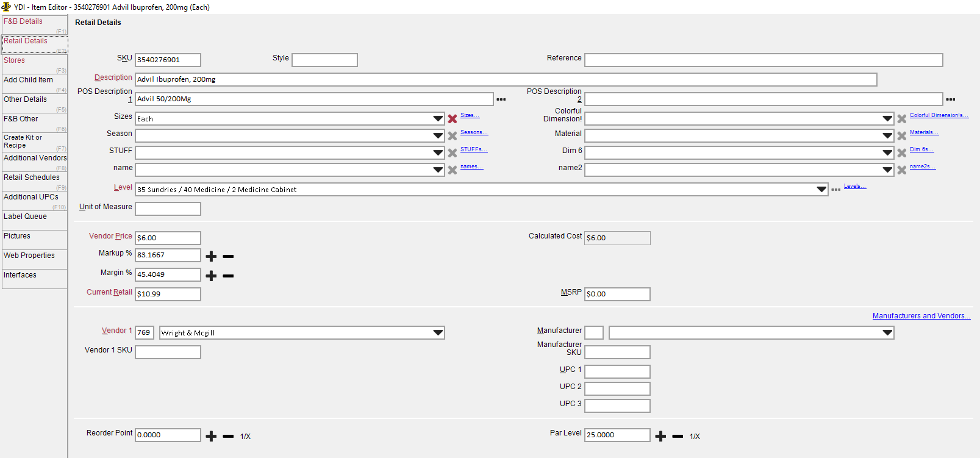Increase Reorder Point with plus icon
The width and height of the screenshot is (980, 458).
[x=211, y=437]
